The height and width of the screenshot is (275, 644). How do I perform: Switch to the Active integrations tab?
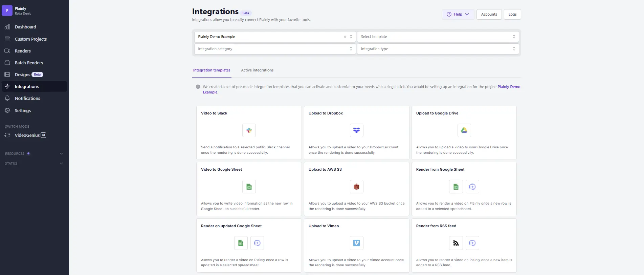point(257,70)
